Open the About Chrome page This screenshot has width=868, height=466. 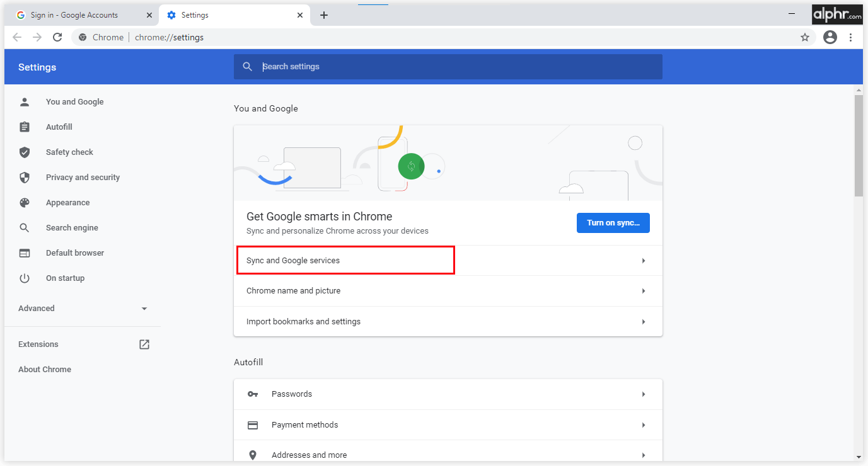tap(44, 369)
